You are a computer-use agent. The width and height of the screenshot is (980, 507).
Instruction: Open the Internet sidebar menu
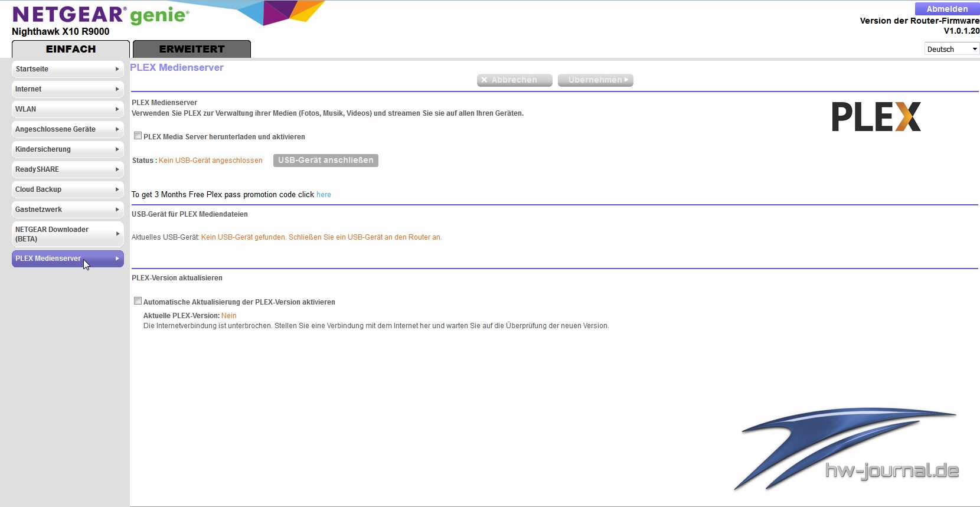[67, 89]
